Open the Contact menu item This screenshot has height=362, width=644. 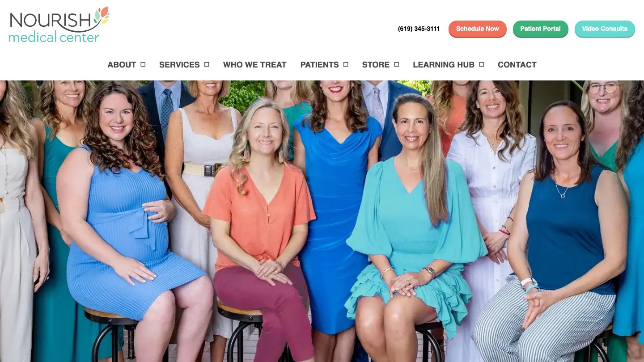(x=517, y=65)
